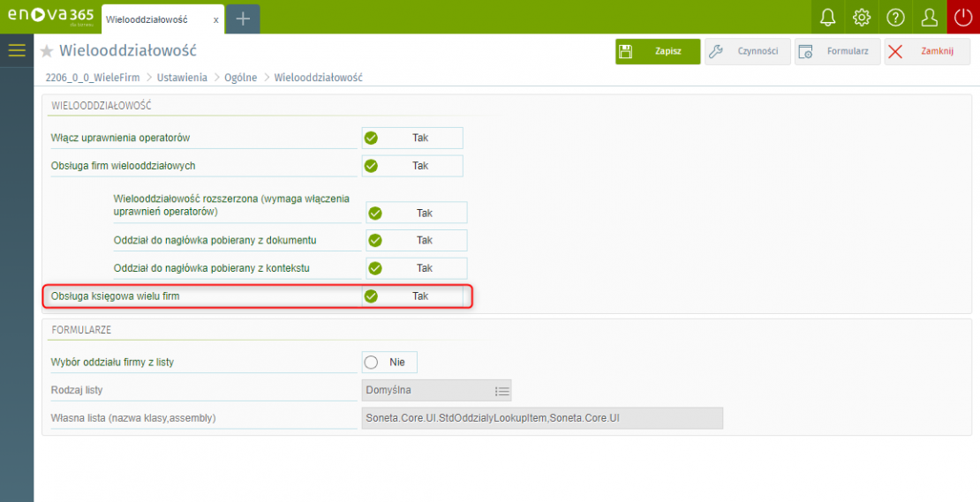Go to Ustawienia in breadcrumb
The height and width of the screenshot is (502, 980).
[x=182, y=78]
